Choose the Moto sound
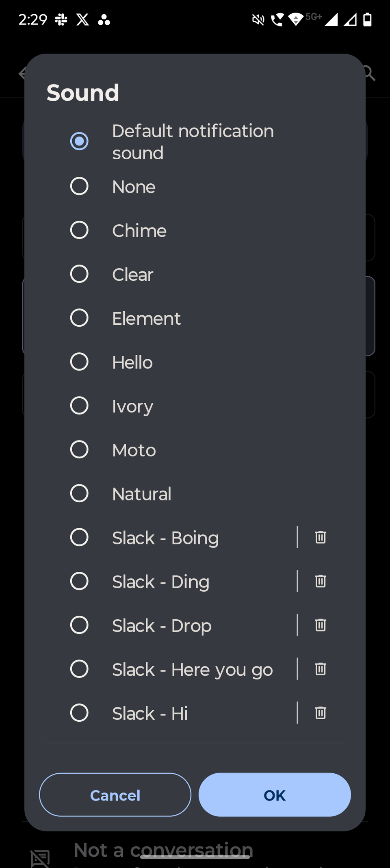The height and width of the screenshot is (868, 390). [79, 450]
